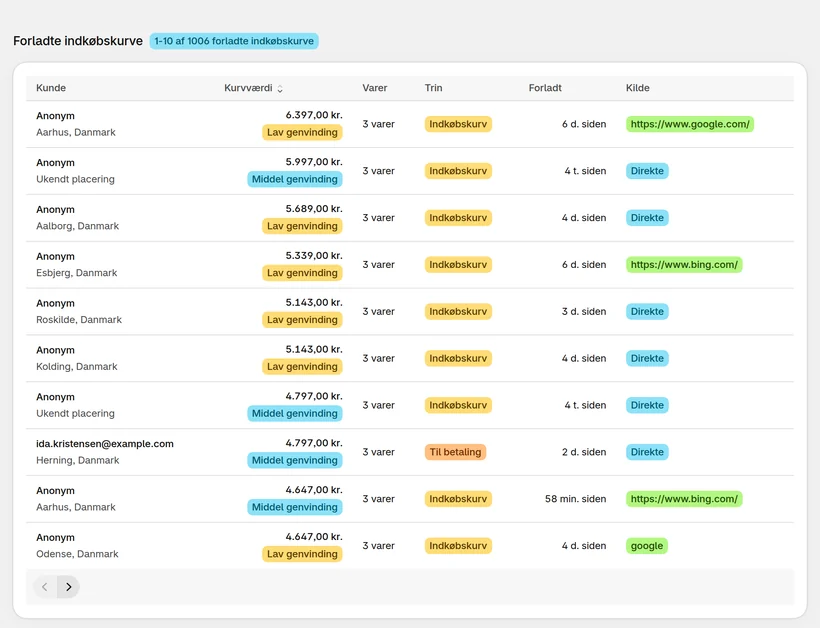Image resolution: width=820 pixels, height=628 pixels.
Task: Click the Lav genvinding badge in Kolding row
Action: 302,367
